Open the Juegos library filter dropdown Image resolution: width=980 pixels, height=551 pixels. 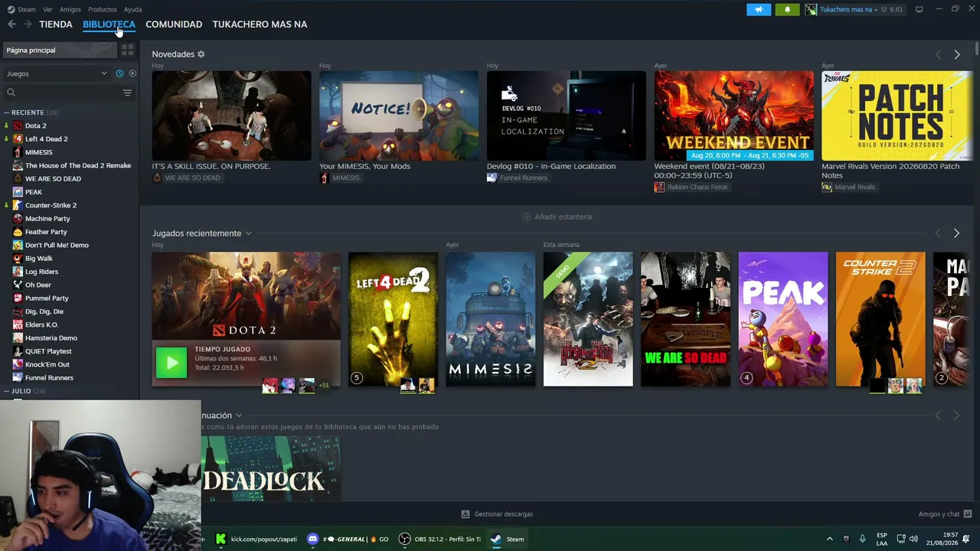pyautogui.click(x=57, y=73)
